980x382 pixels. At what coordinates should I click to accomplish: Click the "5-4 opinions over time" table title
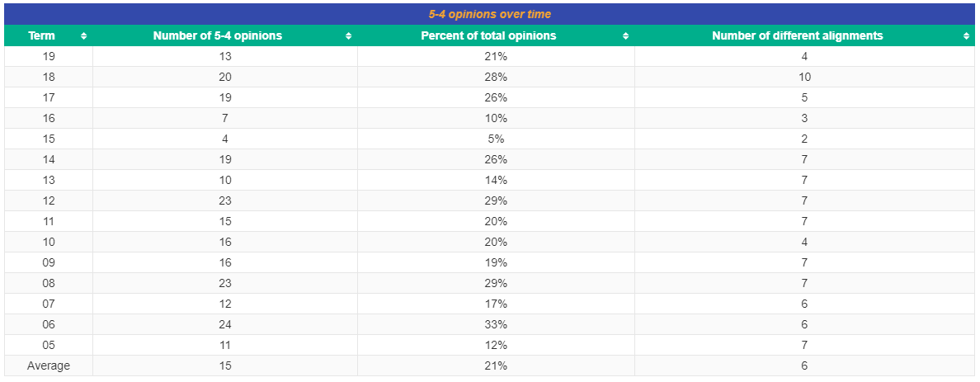(x=490, y=14)
